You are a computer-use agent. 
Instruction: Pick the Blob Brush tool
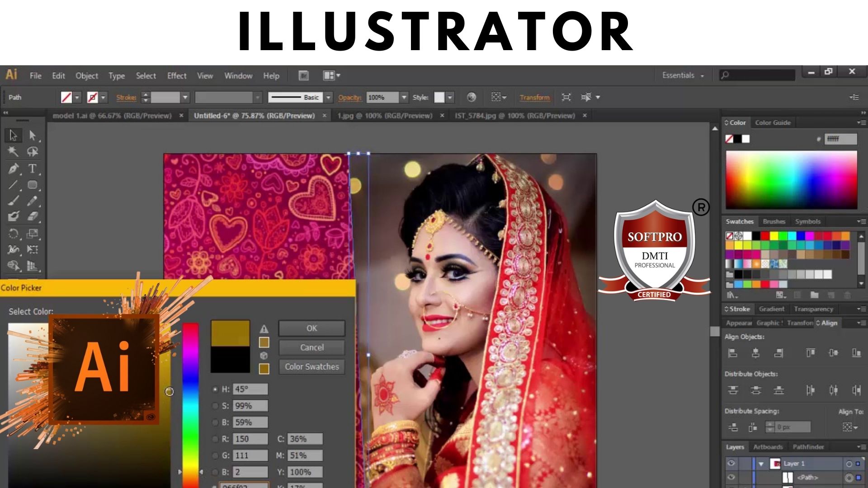[13, 216]
